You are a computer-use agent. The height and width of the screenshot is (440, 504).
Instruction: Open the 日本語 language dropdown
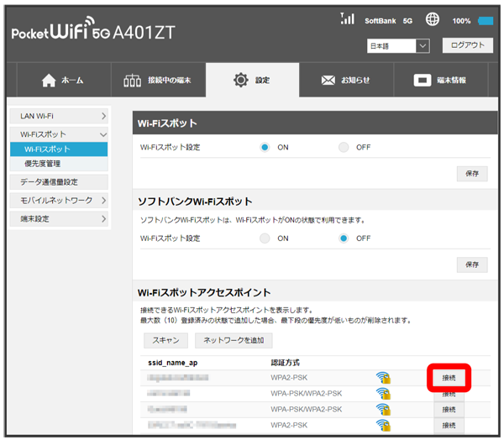point(398,45)
